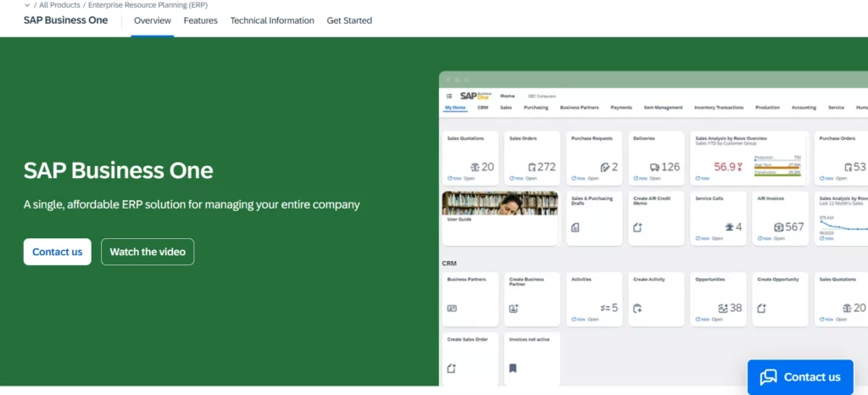Click the Open label on A/R Invoices card

click(779, 238)
